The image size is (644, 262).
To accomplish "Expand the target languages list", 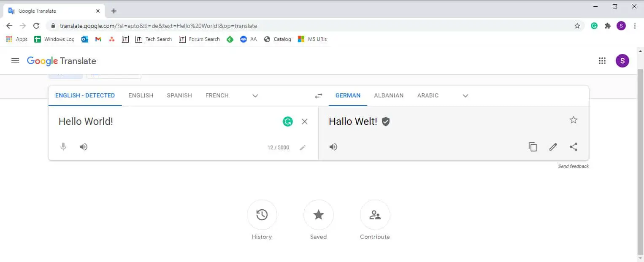I will click(465, 96).
